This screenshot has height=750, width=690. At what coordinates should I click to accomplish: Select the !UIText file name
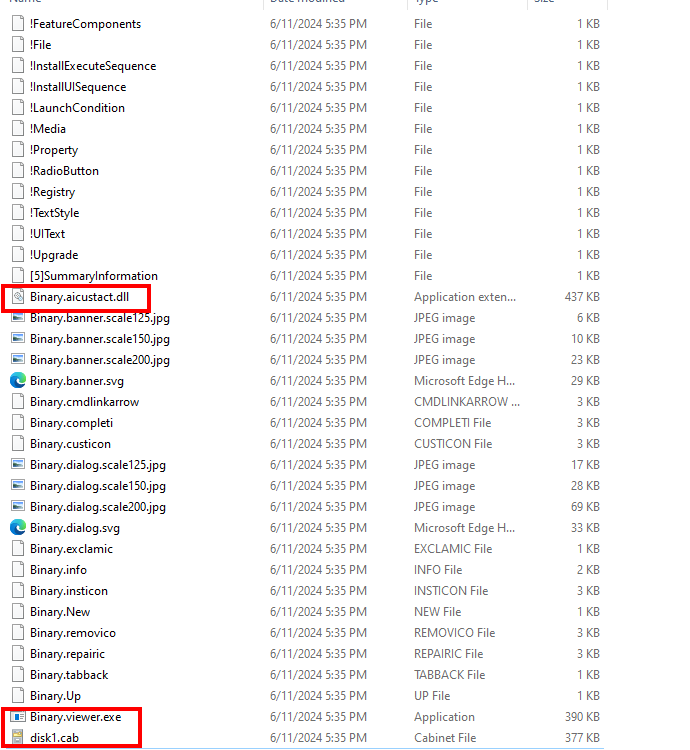(x=47, y=234)
